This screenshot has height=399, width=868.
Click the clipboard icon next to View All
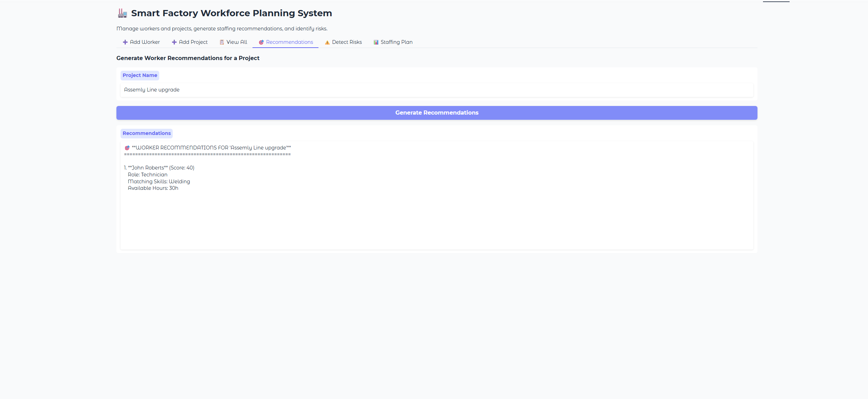(x=222, y=42)
